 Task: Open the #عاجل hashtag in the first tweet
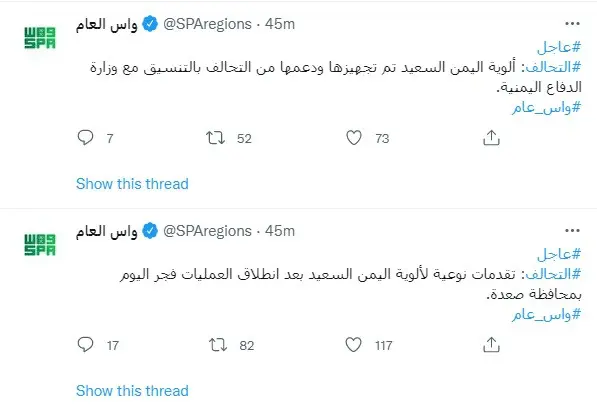(559, 47)
